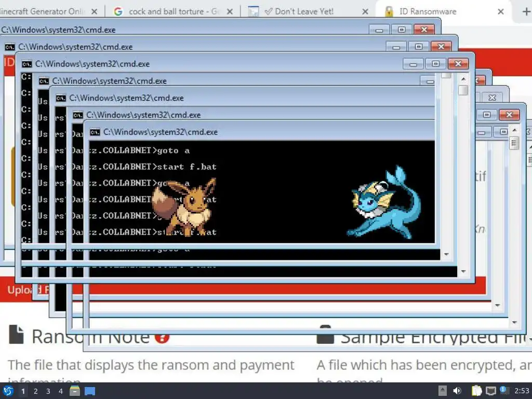Screen dimensions: 532x399
Task: Close the Google search tab
Action: point(230,11)
